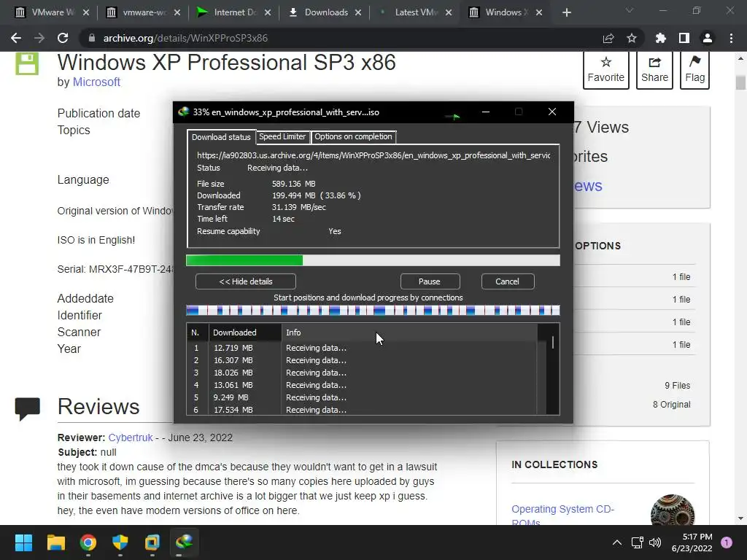Image resolution: width=747 pixels, height=560 pixels.
Task: Click the green floppy software icon
Action: pos(27,63)
